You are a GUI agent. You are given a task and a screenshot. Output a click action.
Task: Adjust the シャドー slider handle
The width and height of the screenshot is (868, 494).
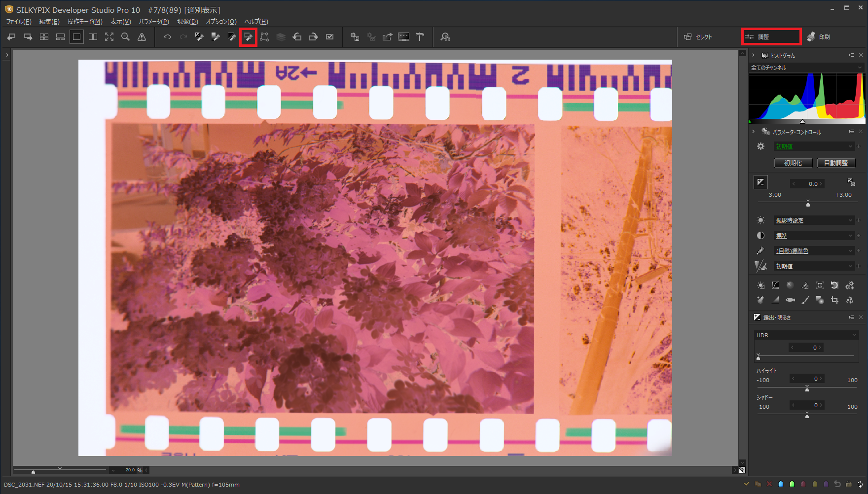click(807, 416)
